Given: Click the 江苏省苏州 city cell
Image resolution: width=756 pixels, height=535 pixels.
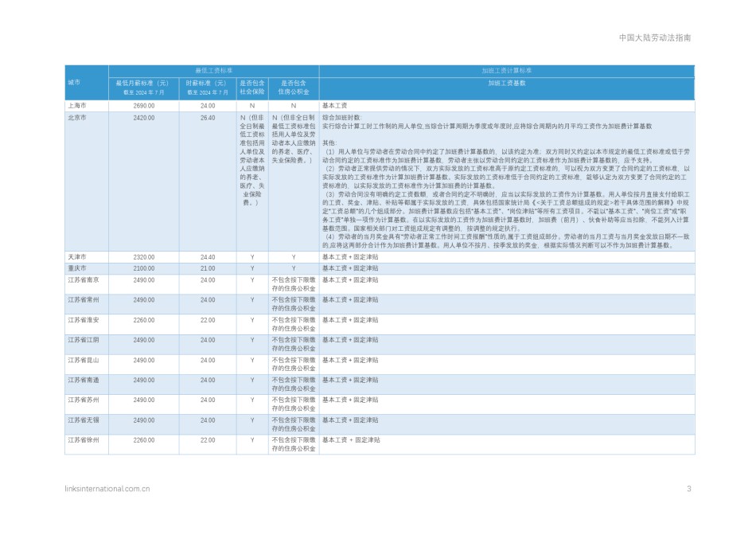Looking at the screenshot, I should (87, 404).
